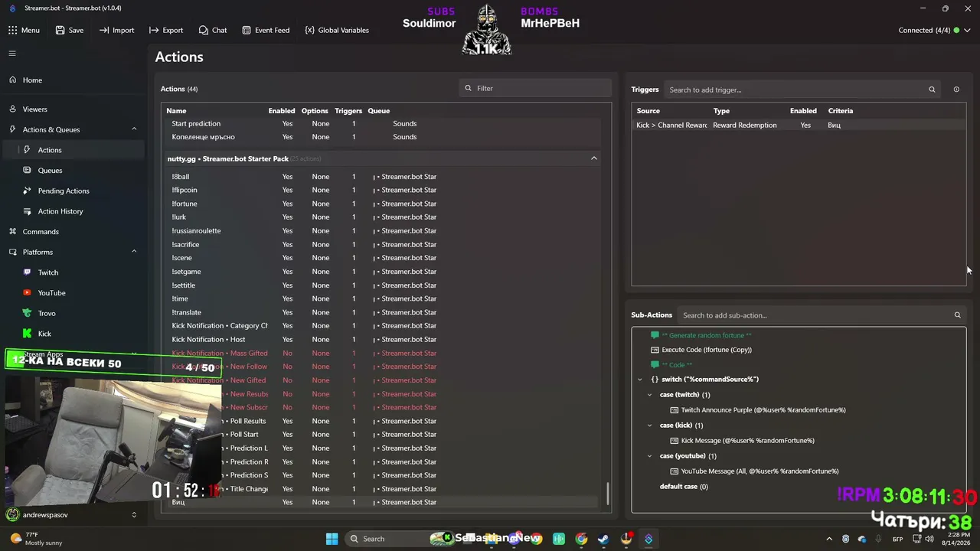The image size is (980, 551).
Task: Click the actions Filter field
Action: [535, 88]
